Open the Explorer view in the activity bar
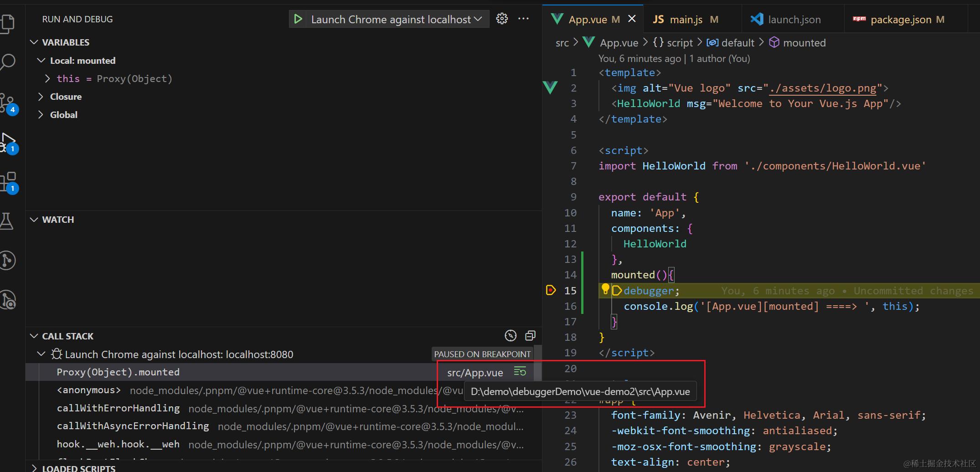The width and height of the screenshot is (980, 472). coord(8,24)
